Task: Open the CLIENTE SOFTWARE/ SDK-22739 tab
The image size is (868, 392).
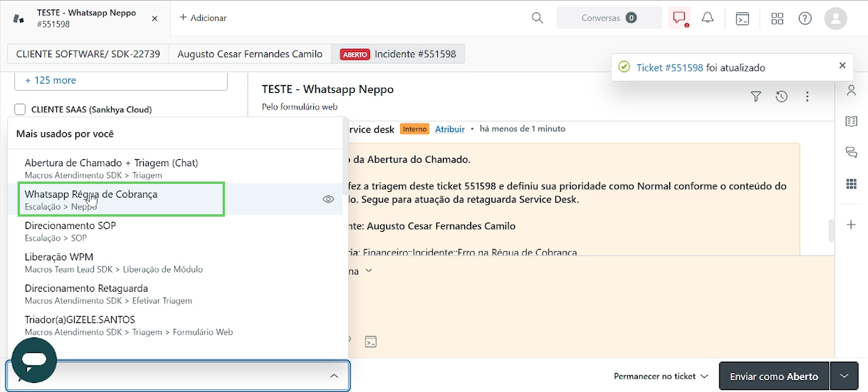Action: [88, 54]
